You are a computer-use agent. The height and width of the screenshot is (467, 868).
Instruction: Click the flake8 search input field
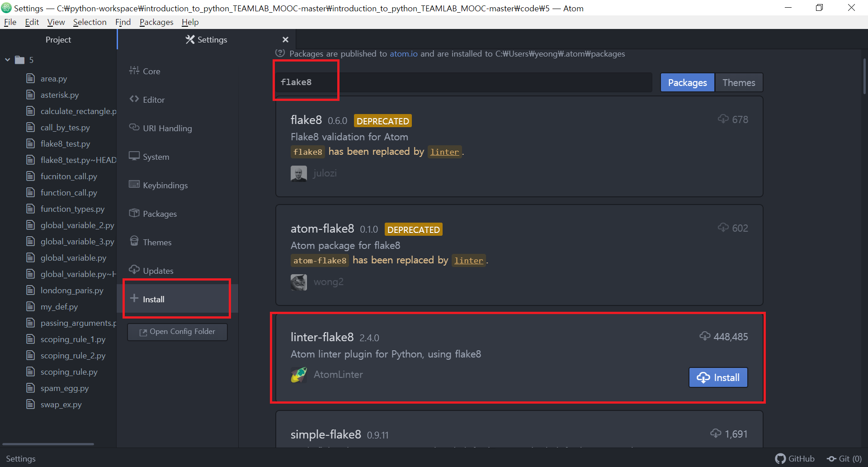click(x=464, y=82)
